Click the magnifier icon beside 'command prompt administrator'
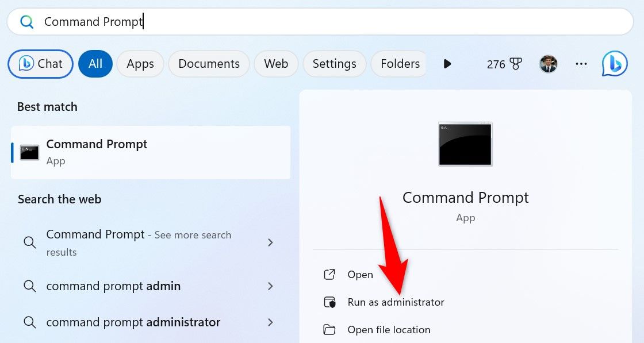This screenshot has width=644, height=343. click(x=29, y=322)
